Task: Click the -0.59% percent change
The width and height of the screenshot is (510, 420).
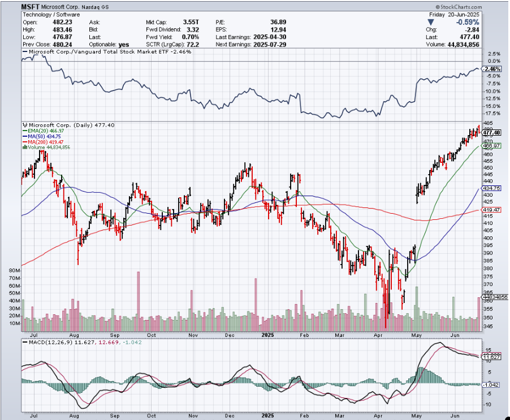Action: (468, 22)
